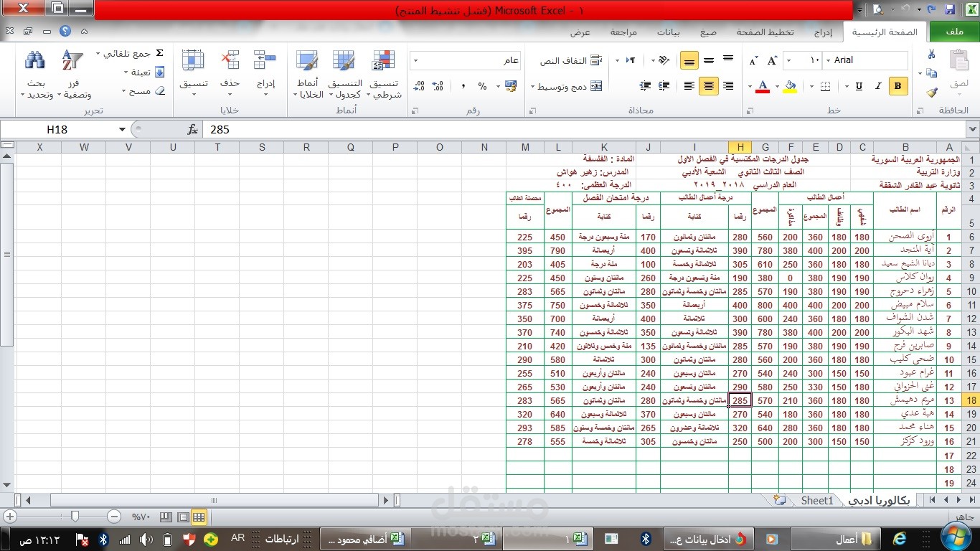Viewport: 980px width, 551px height.
Task: Toggle Italic formatting button
Action: (x=878, y=86)
